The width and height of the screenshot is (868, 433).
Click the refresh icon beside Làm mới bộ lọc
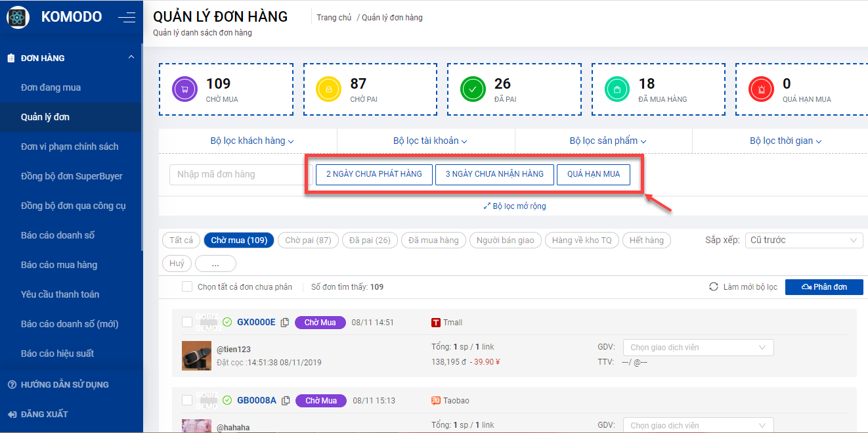[714, 287]
